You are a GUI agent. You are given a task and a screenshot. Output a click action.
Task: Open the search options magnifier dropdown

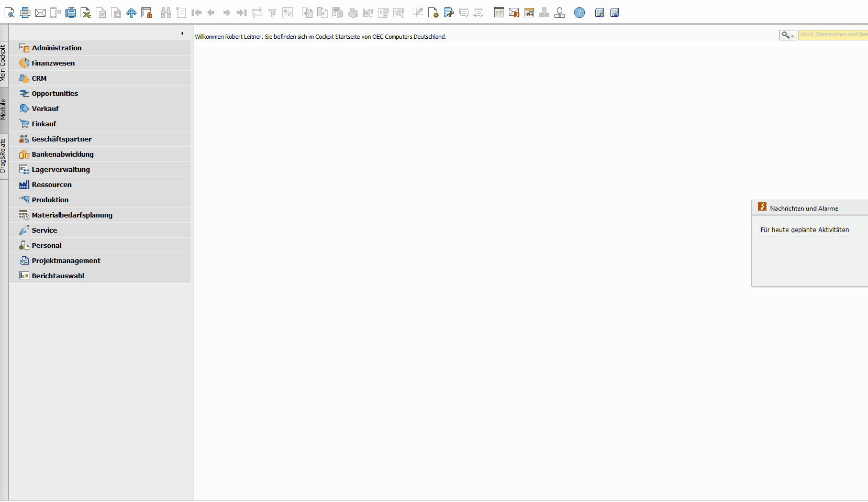(787, 35)
